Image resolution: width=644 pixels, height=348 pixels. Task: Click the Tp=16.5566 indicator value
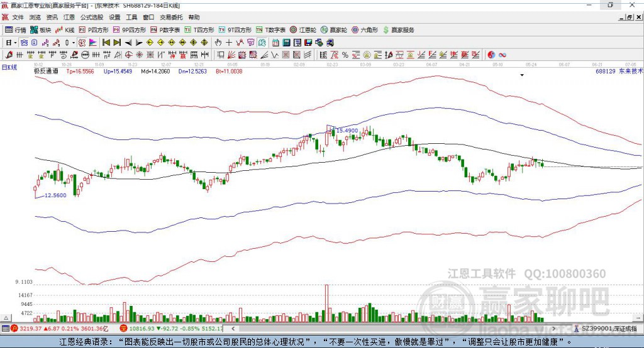(x=80, y=71)
